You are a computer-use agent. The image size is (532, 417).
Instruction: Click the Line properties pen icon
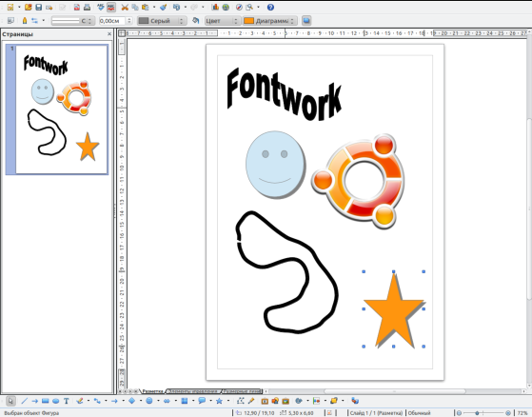click(x=25, y=21)
